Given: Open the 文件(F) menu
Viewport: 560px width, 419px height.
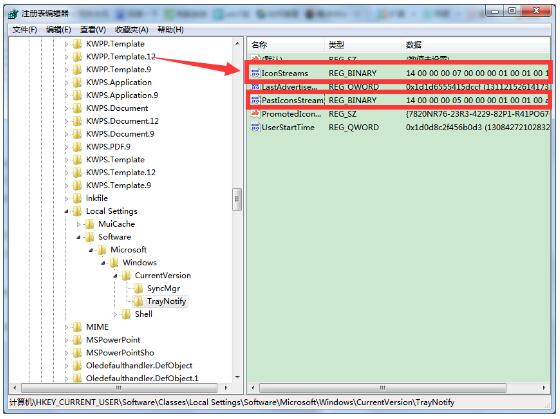Looking at the screenshot, I should coord(25,30).
